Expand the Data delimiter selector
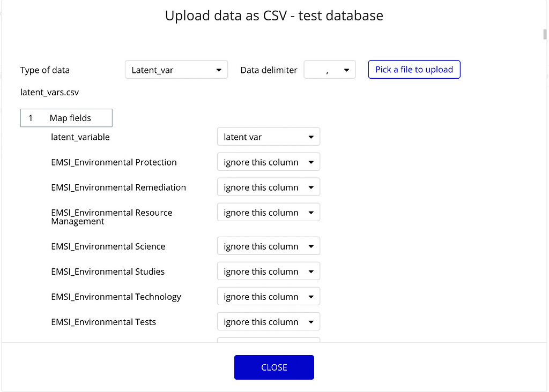Image resolution: width=549 pixels, height=392 pixels. 329,69
